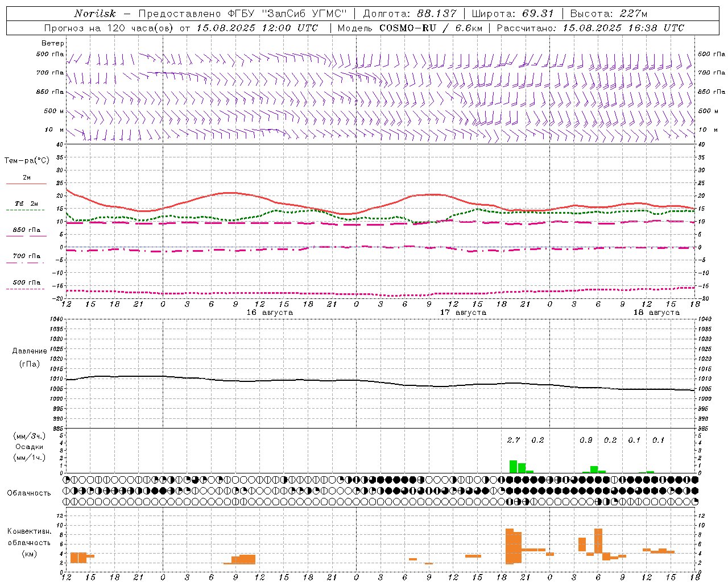The width and height of the screenshot is (728, 582).
Task: Click the "18 августа" date label
Action: [656, 313]
